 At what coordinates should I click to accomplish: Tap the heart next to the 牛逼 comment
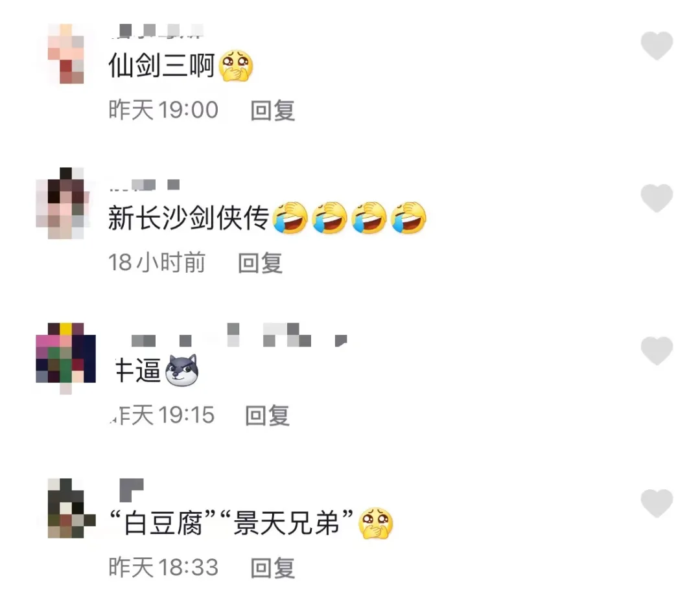click(x=657, y=351)
